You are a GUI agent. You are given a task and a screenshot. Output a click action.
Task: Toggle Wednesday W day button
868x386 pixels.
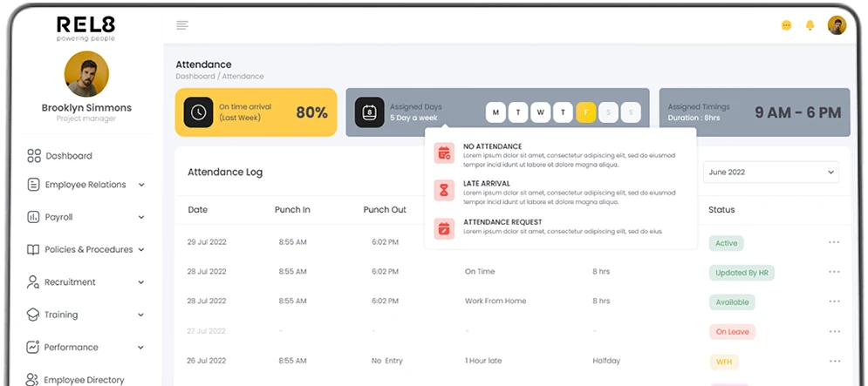click(x=540, y=112)
